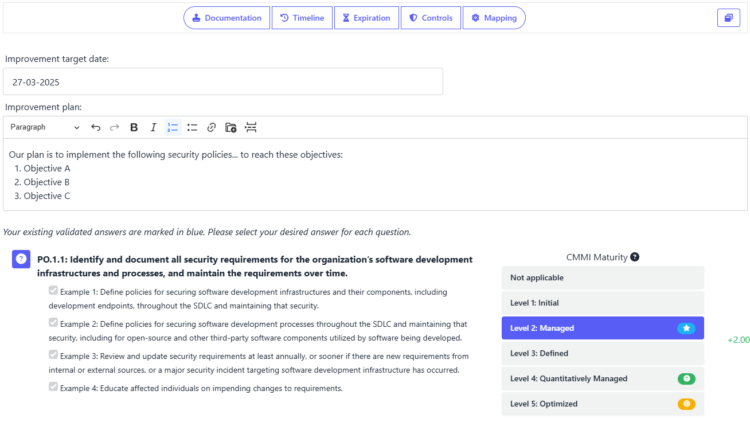Click the orange badge on Level 5

coord(686,404)
